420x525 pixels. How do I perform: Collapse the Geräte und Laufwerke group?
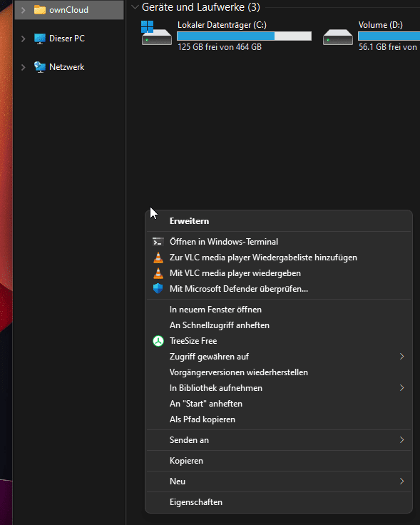tap(135, 6)
